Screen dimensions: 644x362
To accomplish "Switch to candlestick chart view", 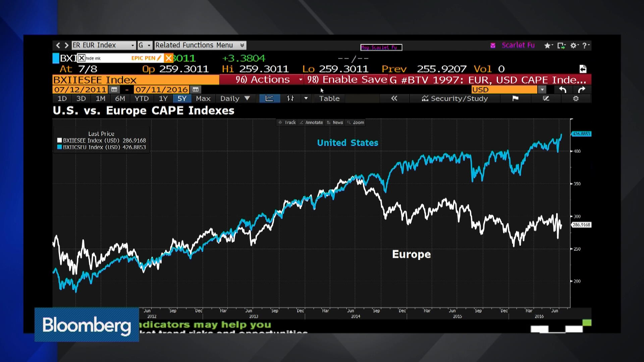I will coord(290,98).
